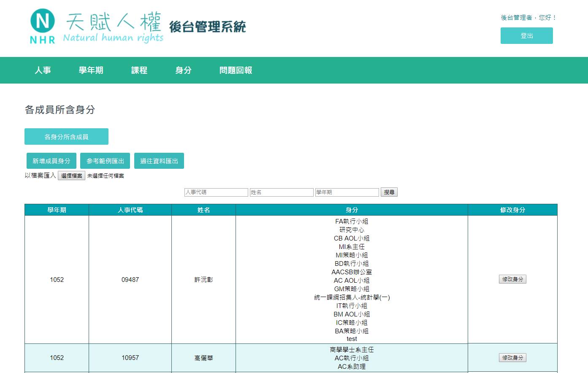This screenshot has width=588, height=373.
Task: Click the 天賦人權 Natural human rights logo text
Action: coord(113,28)
